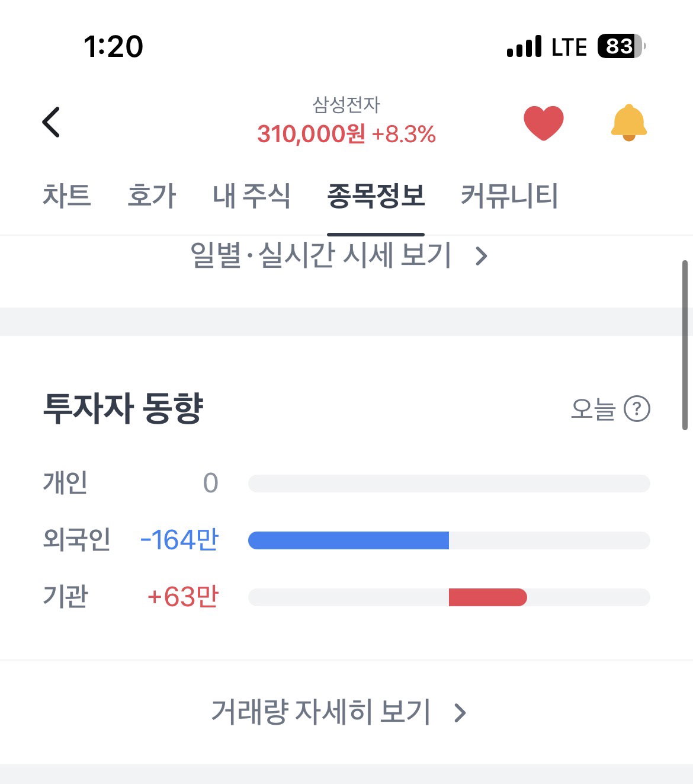The image size is (693, 784).
Task: Tap the back arrow icon
Action: 52,122
